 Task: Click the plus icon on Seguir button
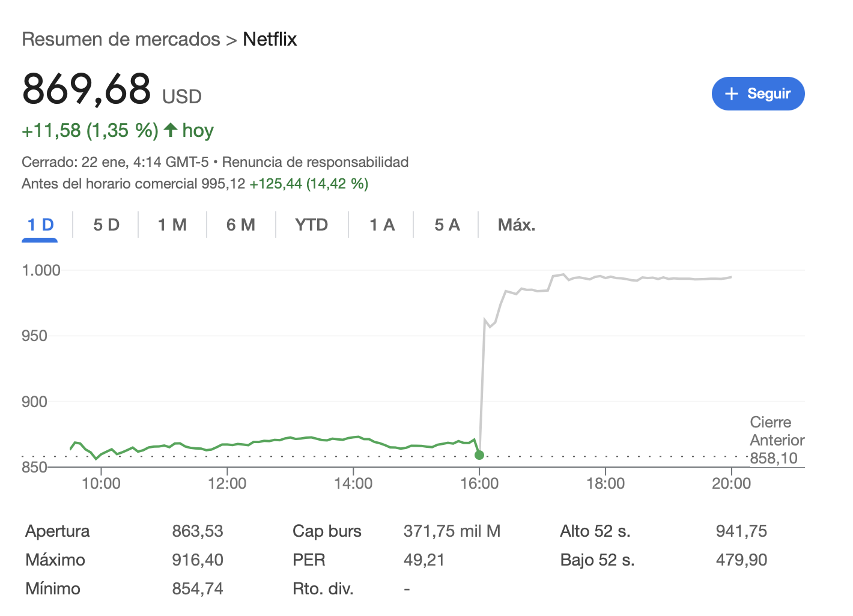tap(731, 94)
